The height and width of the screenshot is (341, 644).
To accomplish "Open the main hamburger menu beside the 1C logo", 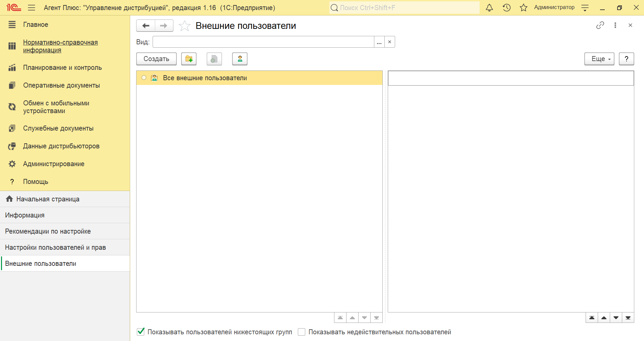I will tap(32, 8).
